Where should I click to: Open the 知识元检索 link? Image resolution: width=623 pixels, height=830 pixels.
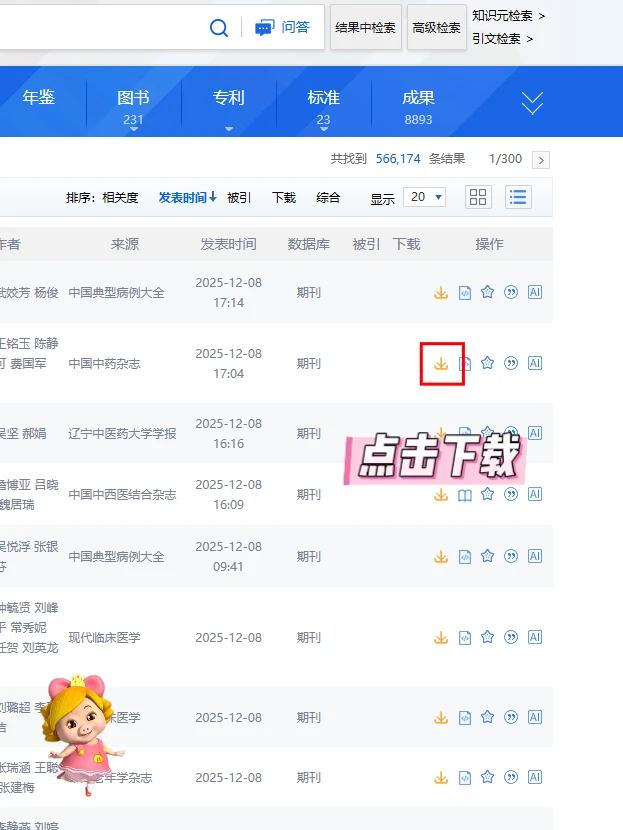point(508,16)
